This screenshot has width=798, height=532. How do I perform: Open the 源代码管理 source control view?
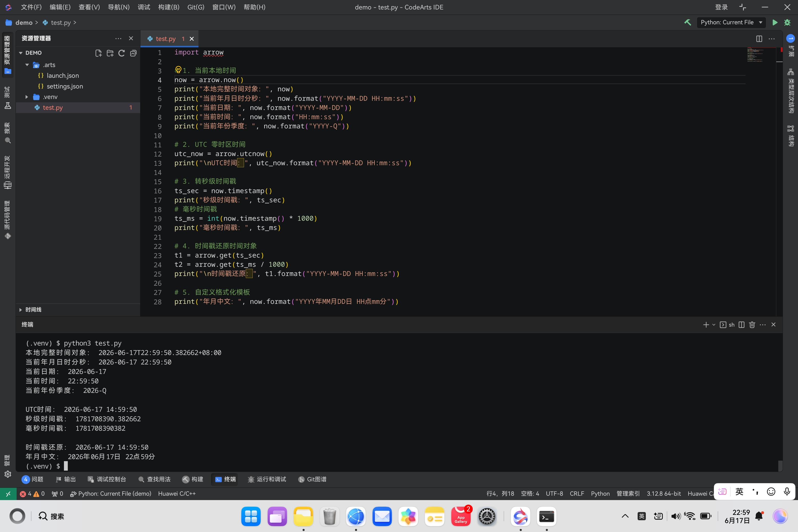[x=7, y=220]
